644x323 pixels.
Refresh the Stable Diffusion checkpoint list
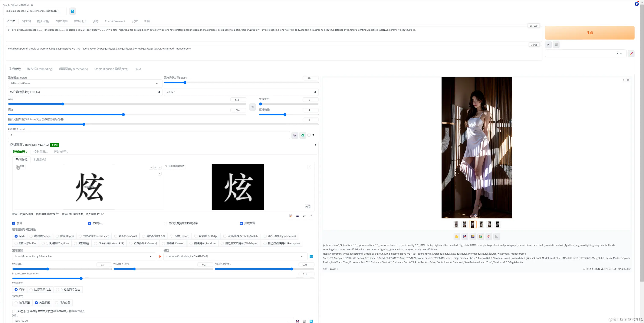click(72, 11)
